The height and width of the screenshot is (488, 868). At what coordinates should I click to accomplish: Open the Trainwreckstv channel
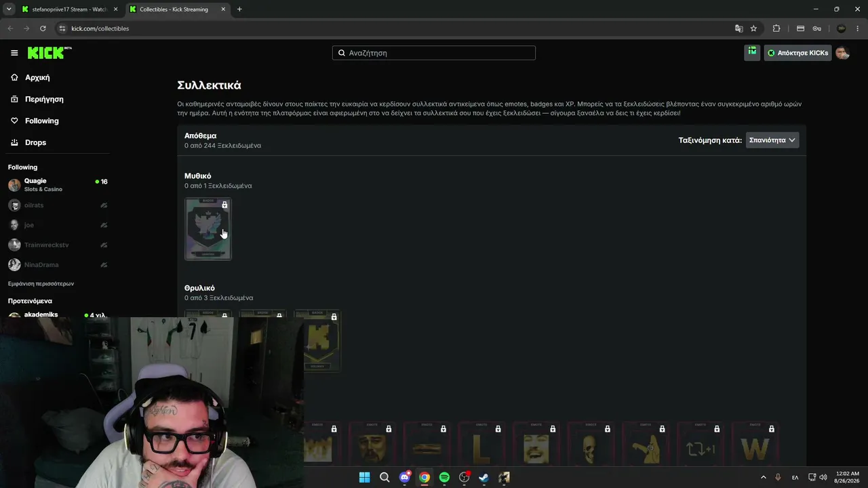point(57,245)
